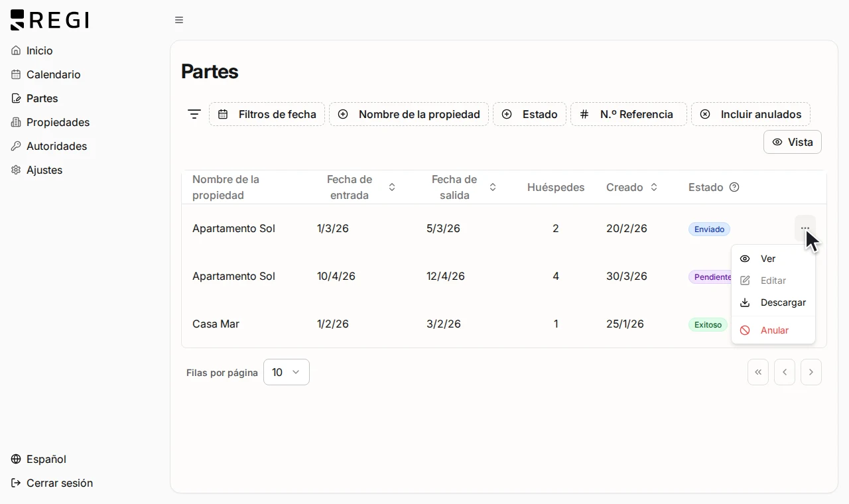Choose Descargar in the row context menu

773,302
